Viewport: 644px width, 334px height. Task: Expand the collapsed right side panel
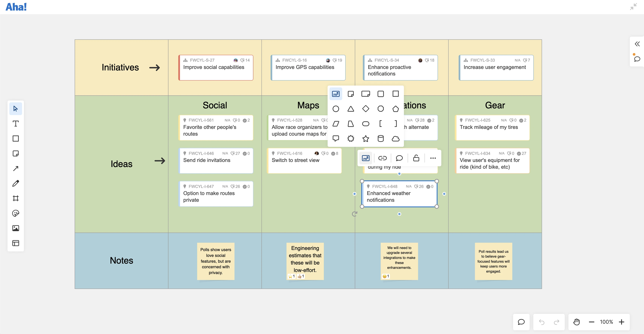(x=637, y=44)
